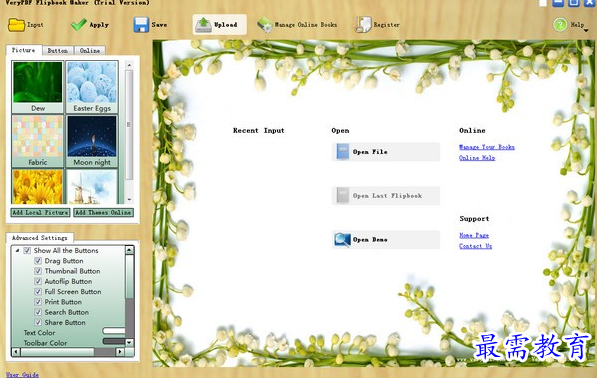597x378 pixels.
Task: Select the windmill theme thumbnail
Action: (92, 187)
